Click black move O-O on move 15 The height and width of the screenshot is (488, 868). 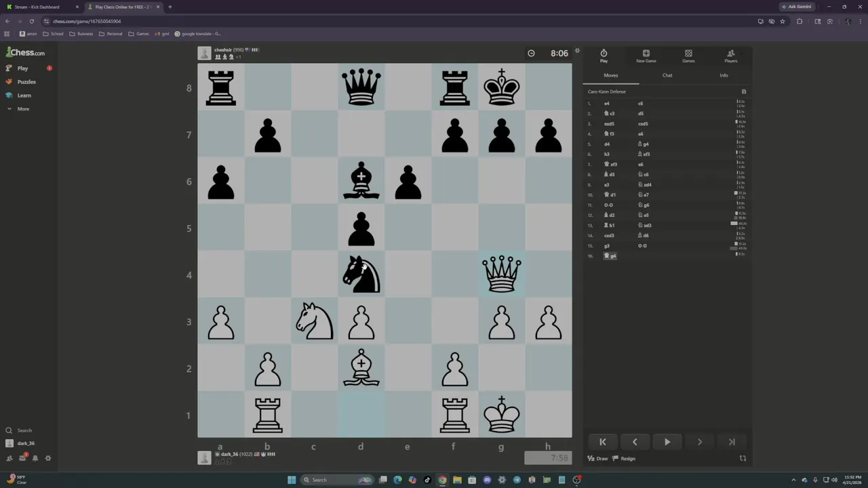pos(642,245)
